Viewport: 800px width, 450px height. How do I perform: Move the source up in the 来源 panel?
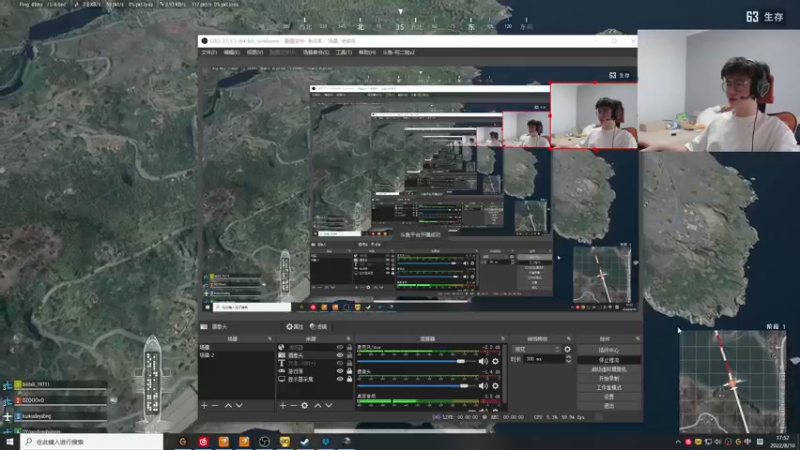click(317, 406)
